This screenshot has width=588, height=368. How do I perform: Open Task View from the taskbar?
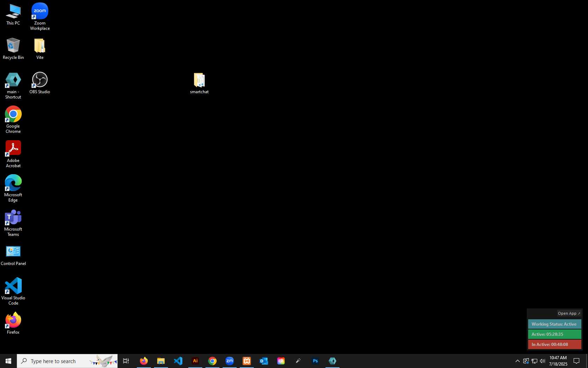(126, 361)
